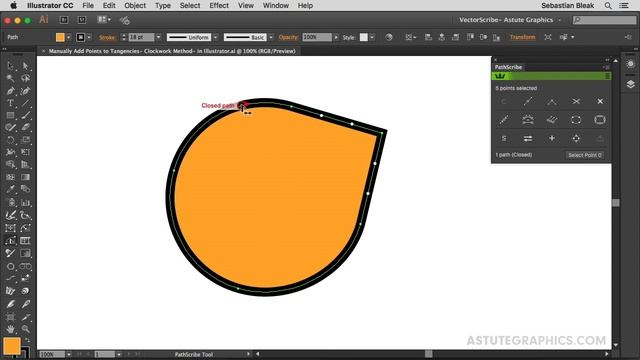Select the Hand tool
Viewport: 640px width, 360px height.
click(11, 329)
